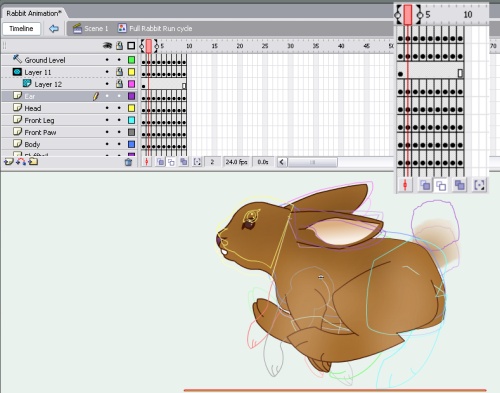Screen dimensions: 500x393
Task: Open Modify Onion Markers in main timeline
Action: click(x=197, y=162)
